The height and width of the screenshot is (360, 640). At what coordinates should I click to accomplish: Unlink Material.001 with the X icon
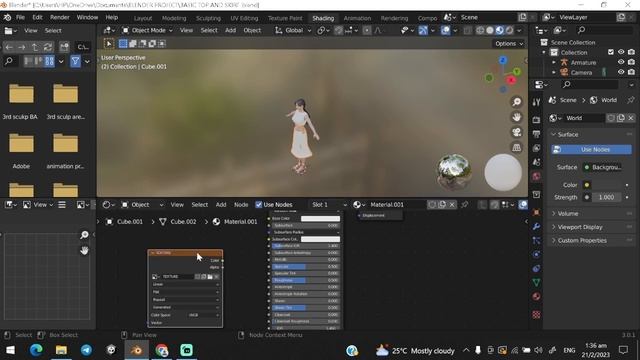click(452, 204)
